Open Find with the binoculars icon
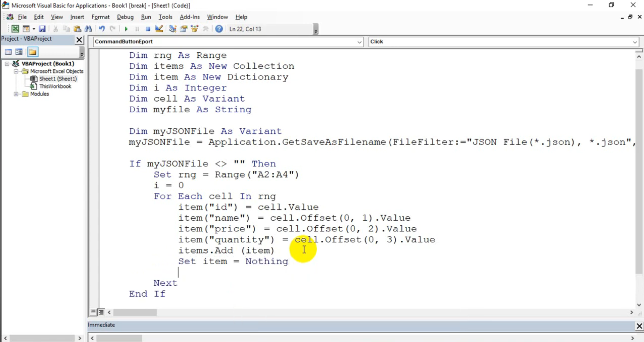This screenshot has width=644, height=342. coord(88,29)
